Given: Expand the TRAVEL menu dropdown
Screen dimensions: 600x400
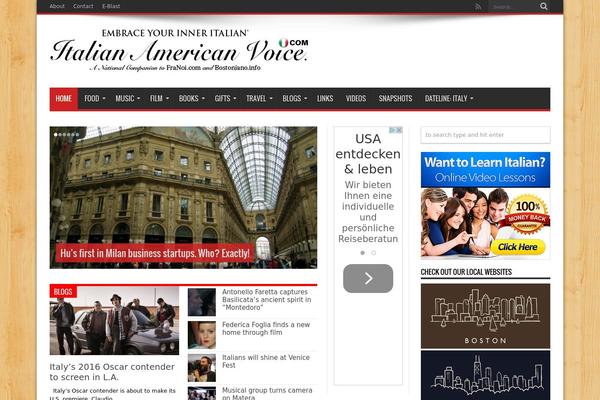Looking at the screenshot, I should [x=259, y=99].
